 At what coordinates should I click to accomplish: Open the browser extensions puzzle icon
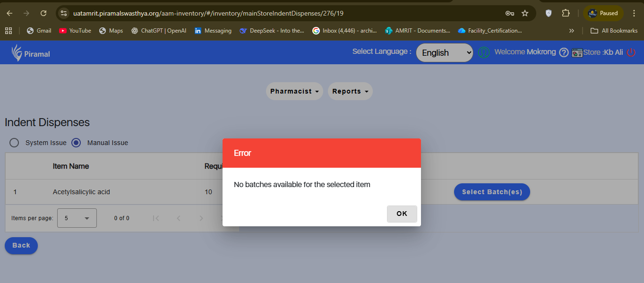566,13
